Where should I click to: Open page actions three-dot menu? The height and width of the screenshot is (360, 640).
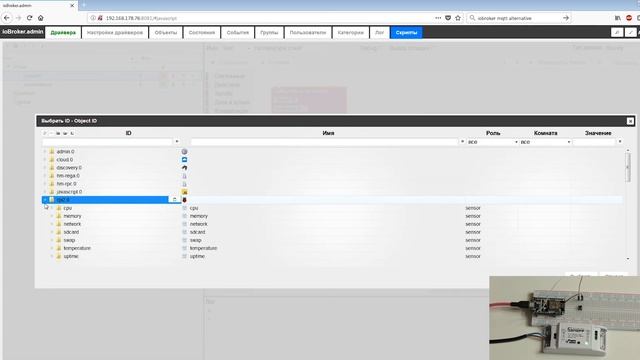(x=438, y=18)
